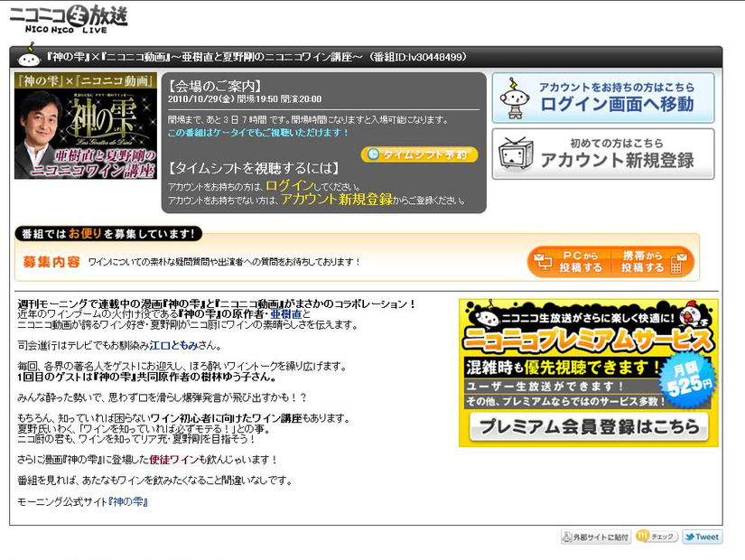Click プレミアム会員登録はこちら button
Screen dimensions: 745x560
tap(589, 426)
